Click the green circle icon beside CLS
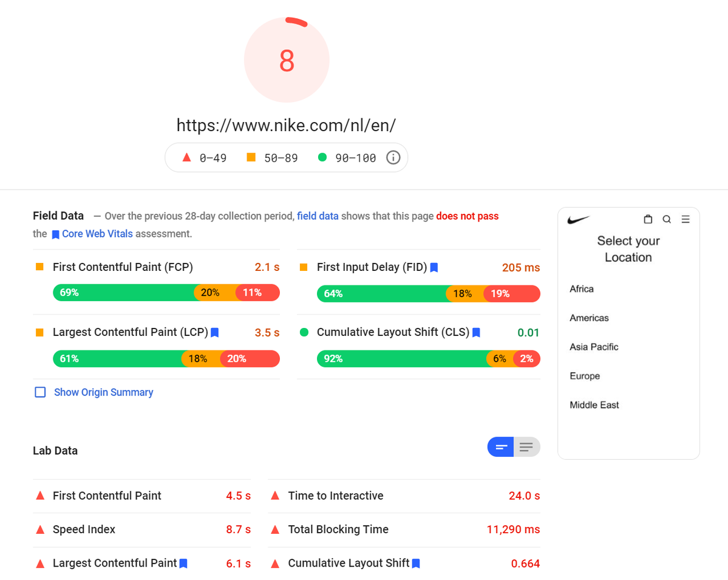728x580 pixels. (304, 332)
